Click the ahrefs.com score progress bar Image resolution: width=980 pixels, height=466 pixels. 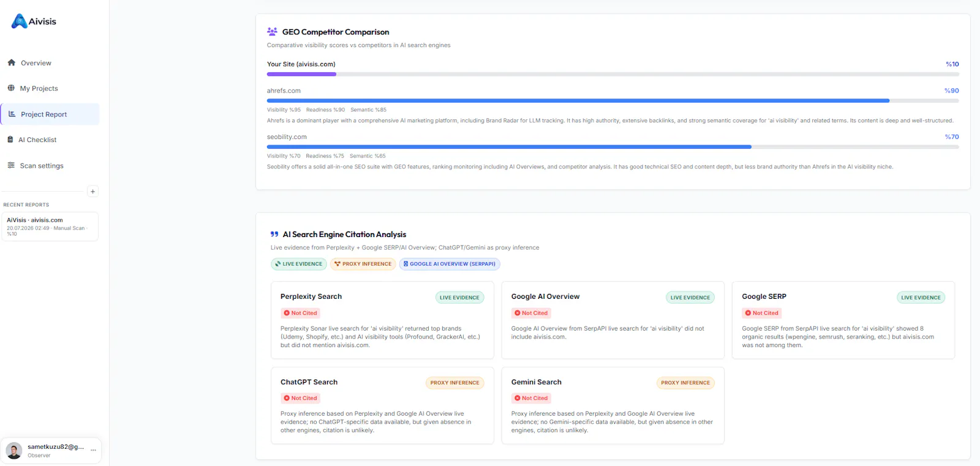(613, 100)
